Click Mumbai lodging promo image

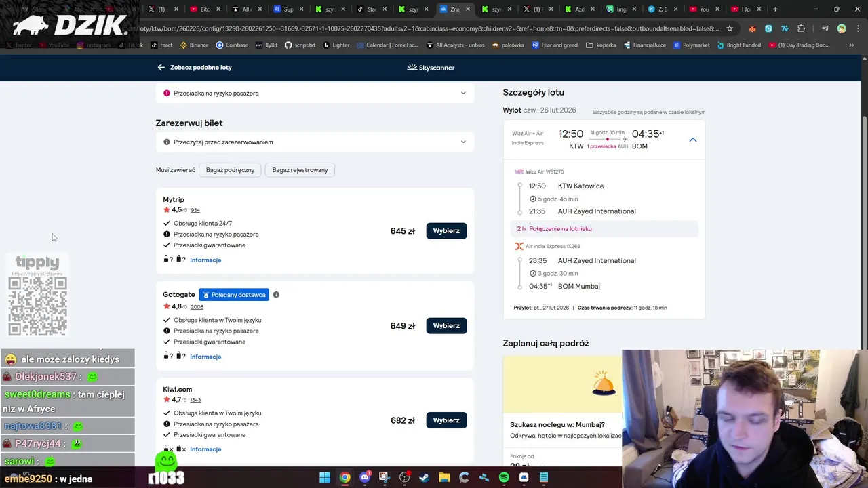pos(562,384)
